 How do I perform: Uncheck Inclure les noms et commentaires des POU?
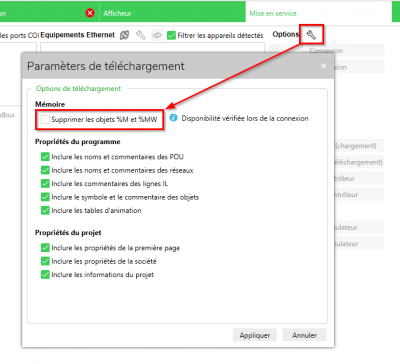coord(45,157)
